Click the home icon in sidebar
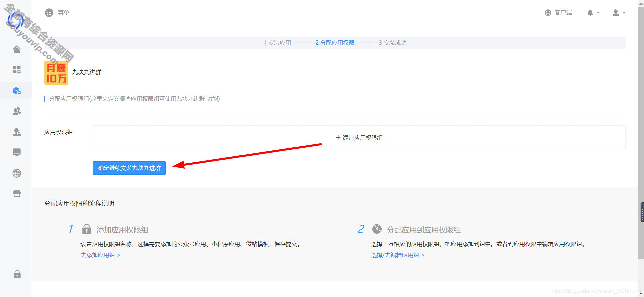This screenshot has width=644, height=297. [17, 50]
